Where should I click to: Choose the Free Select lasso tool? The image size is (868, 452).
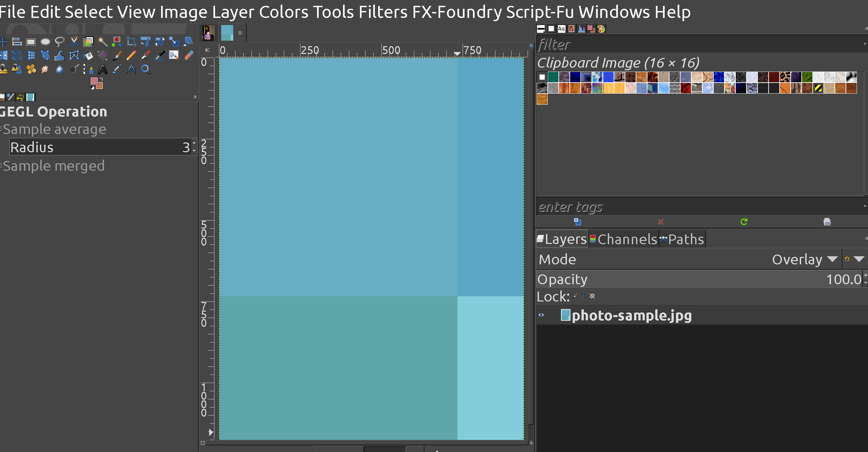(x=60, y=42)
